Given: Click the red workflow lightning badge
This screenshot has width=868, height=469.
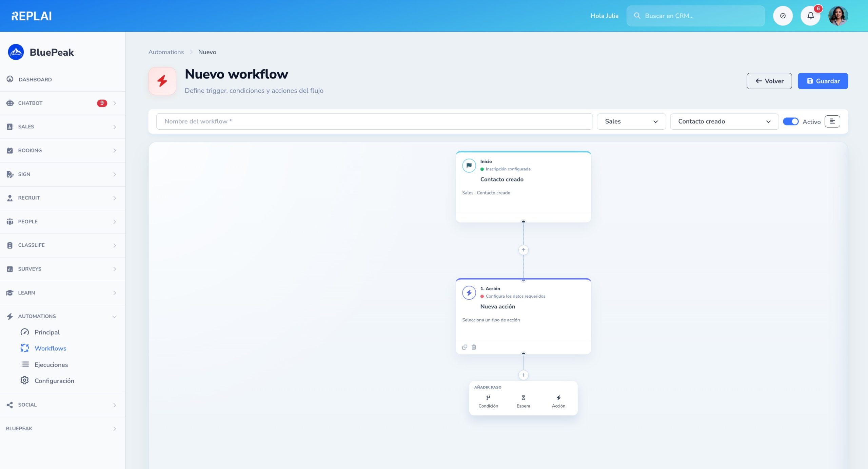Looking at the screenshot, I should coord(162,81).
